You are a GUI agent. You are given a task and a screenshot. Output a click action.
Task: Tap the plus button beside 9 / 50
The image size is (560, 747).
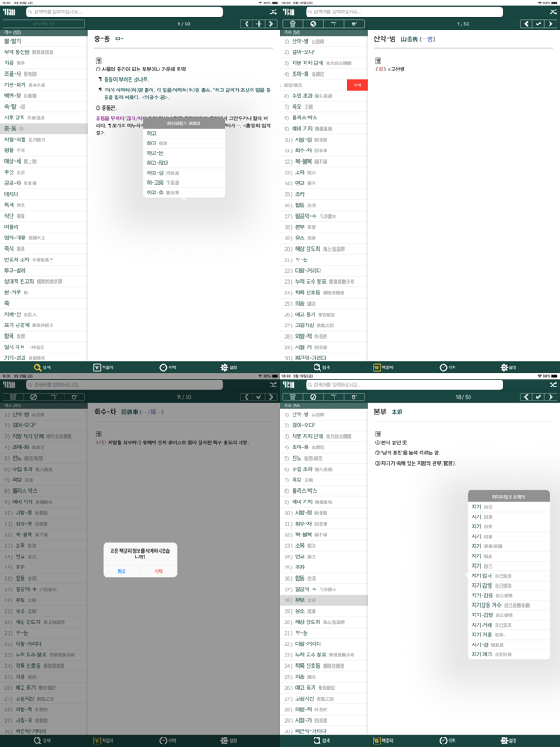tap(259, 24)
